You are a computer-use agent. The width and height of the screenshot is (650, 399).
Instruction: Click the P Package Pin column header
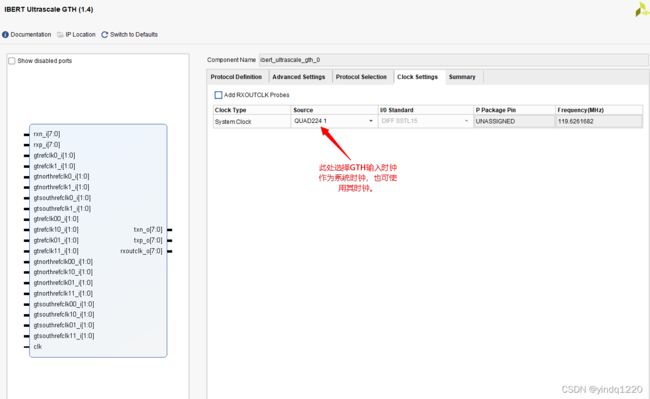click(514, 110)
